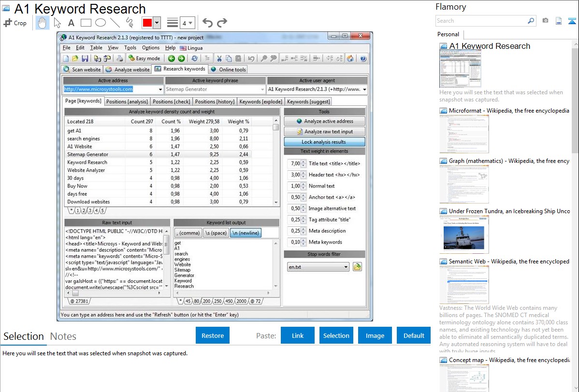Image resolution: width=579 pixels, height=392 pixels.
Task: Click the house home icon in A1 toolbar
Action: (350, 58)
